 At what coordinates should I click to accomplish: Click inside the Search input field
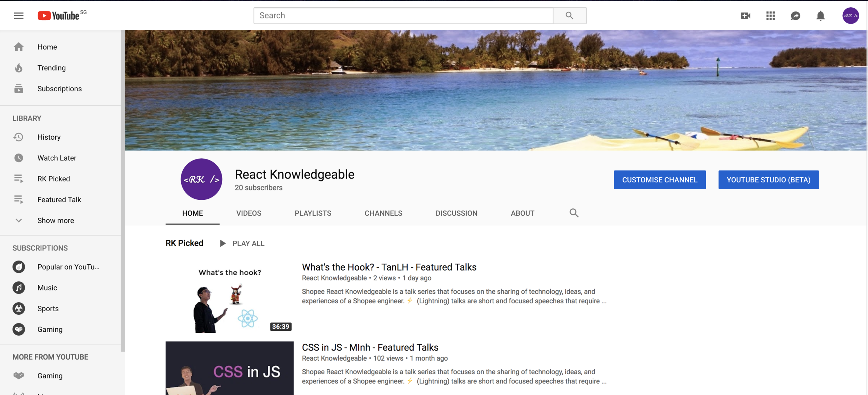(403, 16)
